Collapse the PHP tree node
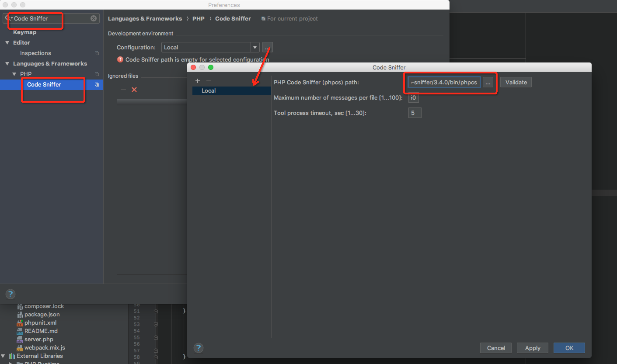The image size is (617, 364). point(14,74)
